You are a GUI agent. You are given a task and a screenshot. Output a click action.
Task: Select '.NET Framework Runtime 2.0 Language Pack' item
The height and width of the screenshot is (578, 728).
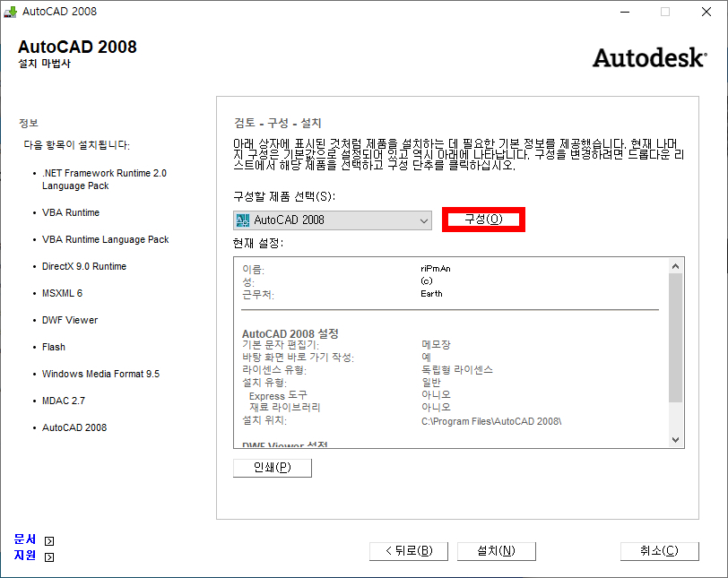coord(104,179)
